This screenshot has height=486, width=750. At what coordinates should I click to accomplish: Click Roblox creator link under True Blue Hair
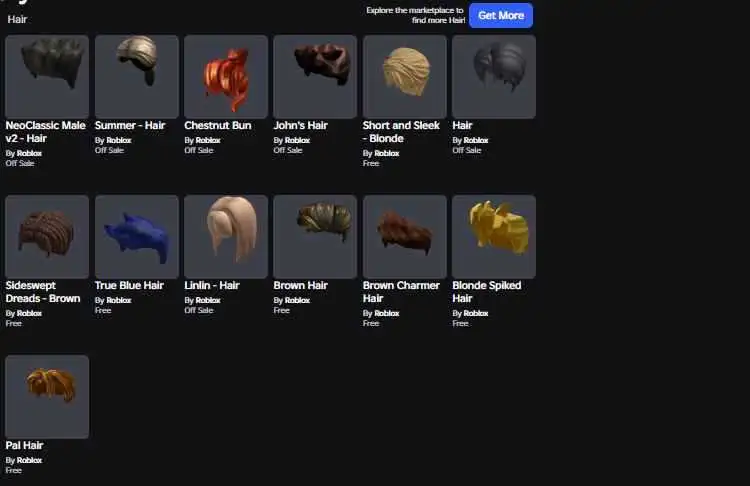click(119, 300)
